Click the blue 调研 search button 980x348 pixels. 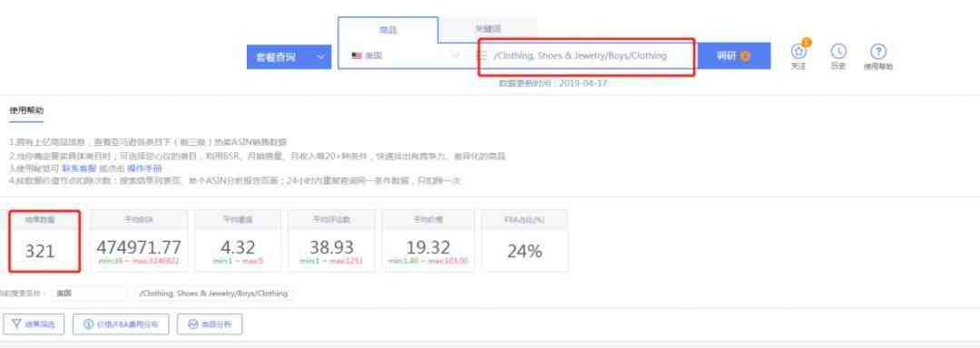pyautogui.click(x=734, y=56)
